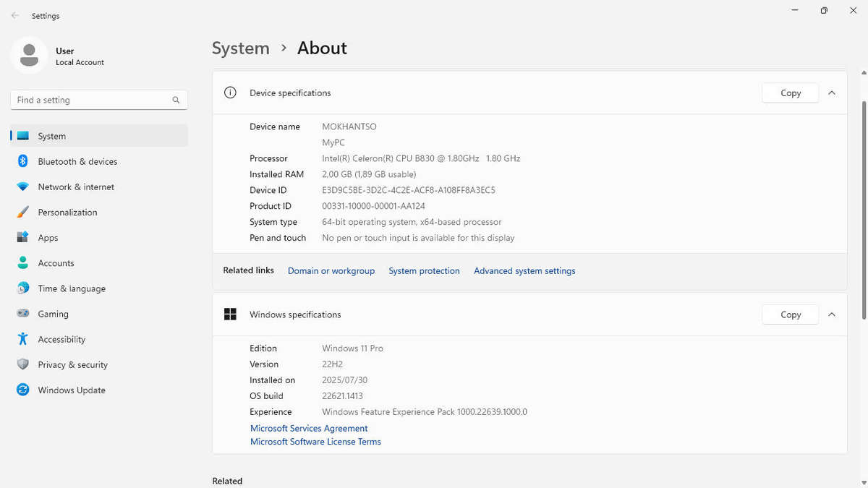Open Privacy & security shield icon
This screenshot has width=868, height=488.
[x=23, y=364]
